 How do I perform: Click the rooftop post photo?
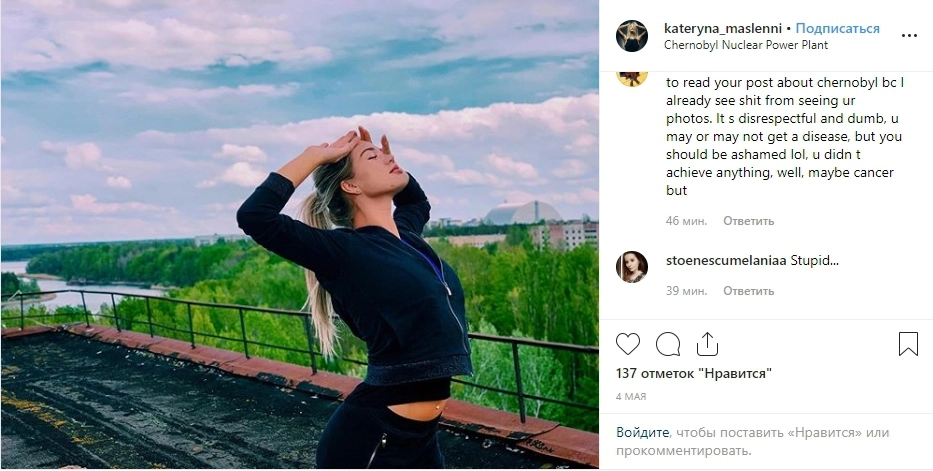pos(299,235)
